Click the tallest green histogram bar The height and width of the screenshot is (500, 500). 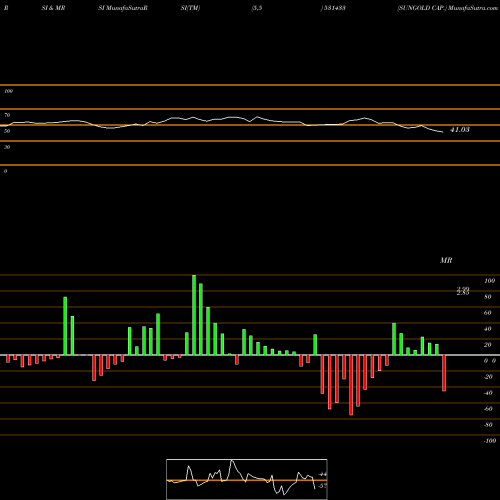[x=194, y=315]
